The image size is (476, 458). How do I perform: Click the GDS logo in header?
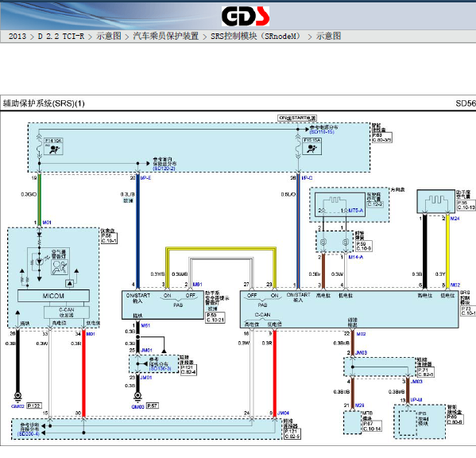(x=246, y=16)
